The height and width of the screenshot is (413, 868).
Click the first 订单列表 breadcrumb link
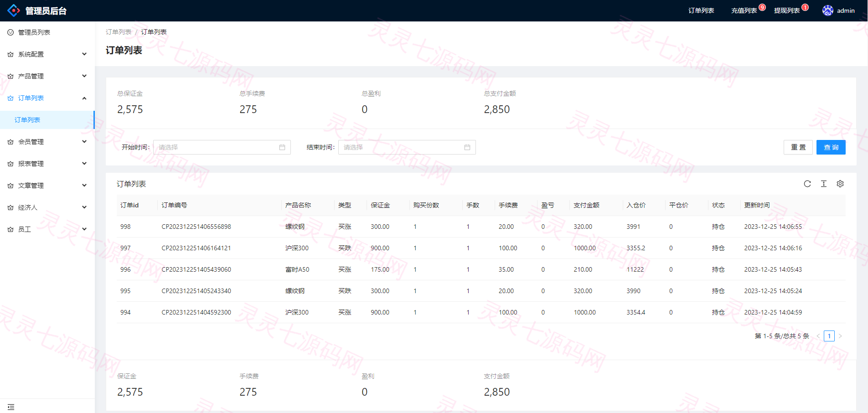click(119, 32)
